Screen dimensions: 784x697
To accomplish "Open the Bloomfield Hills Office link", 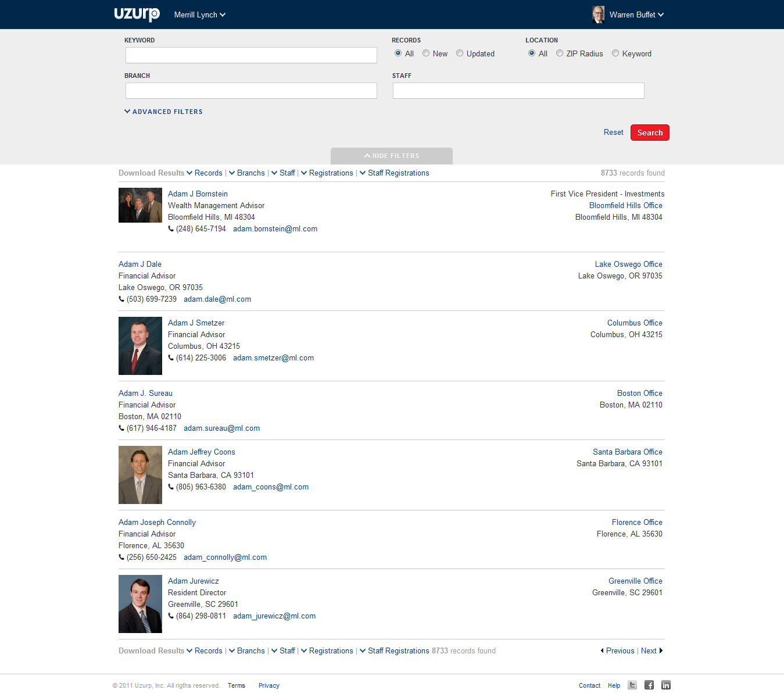I will [626, 206].
